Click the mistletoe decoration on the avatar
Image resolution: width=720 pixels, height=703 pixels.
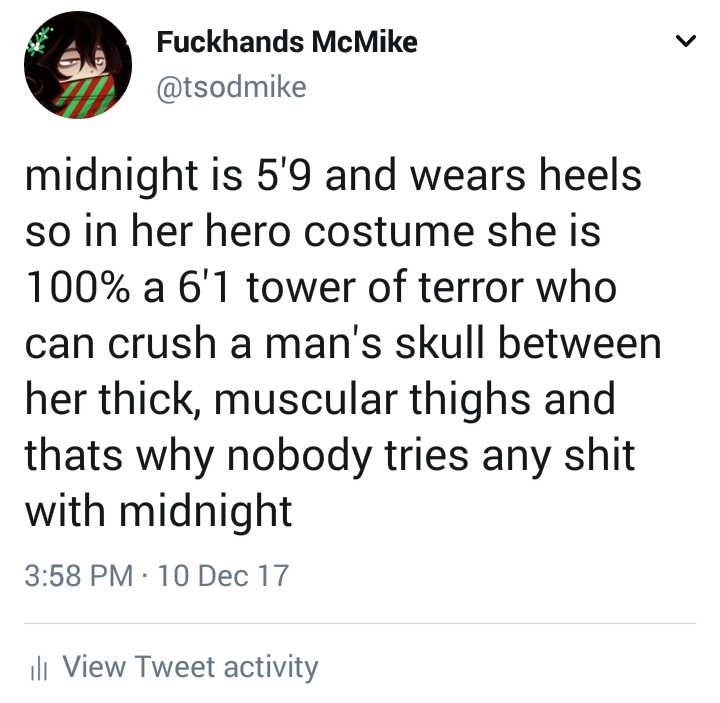click(40, 41)
